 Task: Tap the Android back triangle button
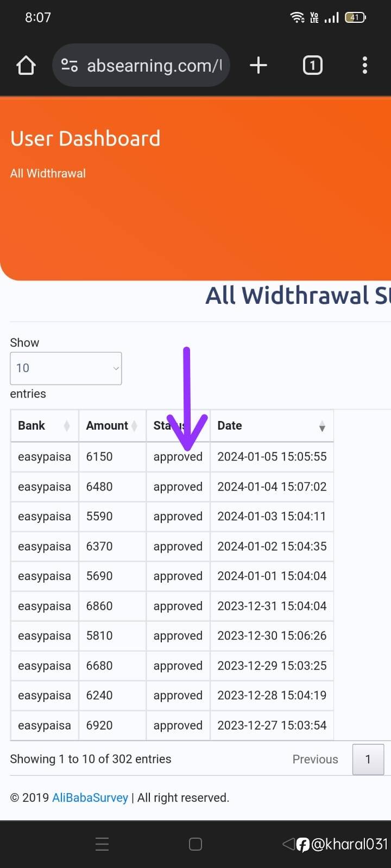[288, 844]
